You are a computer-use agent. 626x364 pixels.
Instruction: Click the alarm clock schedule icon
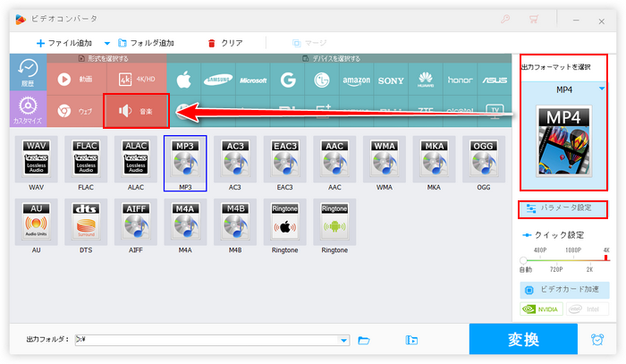point(596,340)
